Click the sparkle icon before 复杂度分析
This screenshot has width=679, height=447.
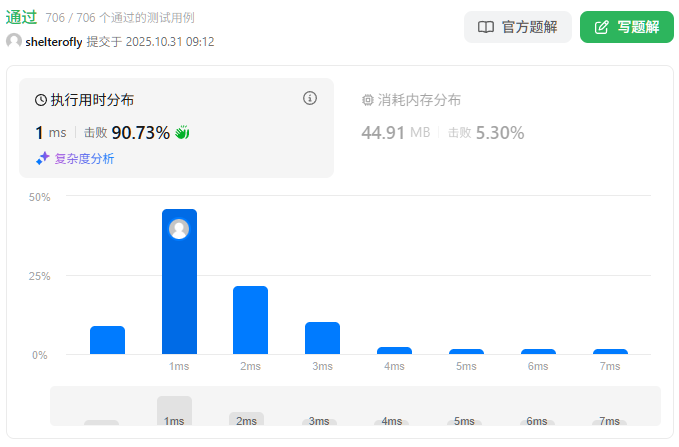(x=42, y=158)
